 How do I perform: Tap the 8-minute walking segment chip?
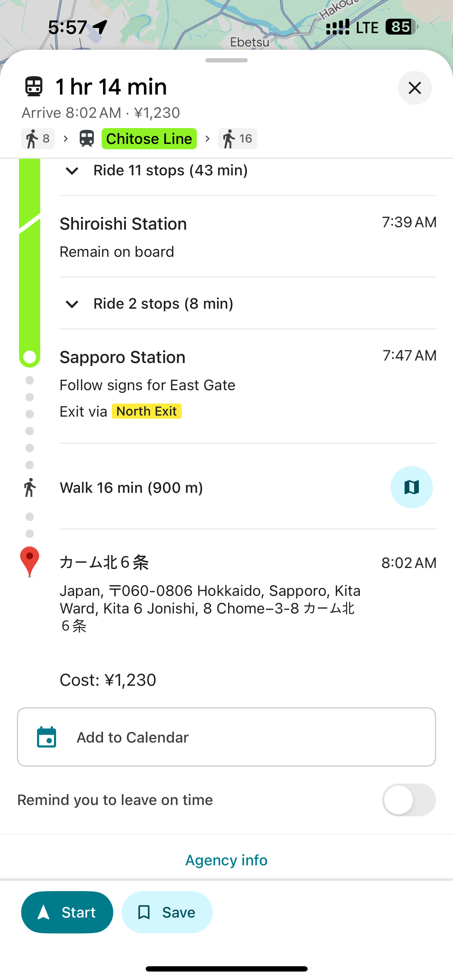click(x=38, y=139)
